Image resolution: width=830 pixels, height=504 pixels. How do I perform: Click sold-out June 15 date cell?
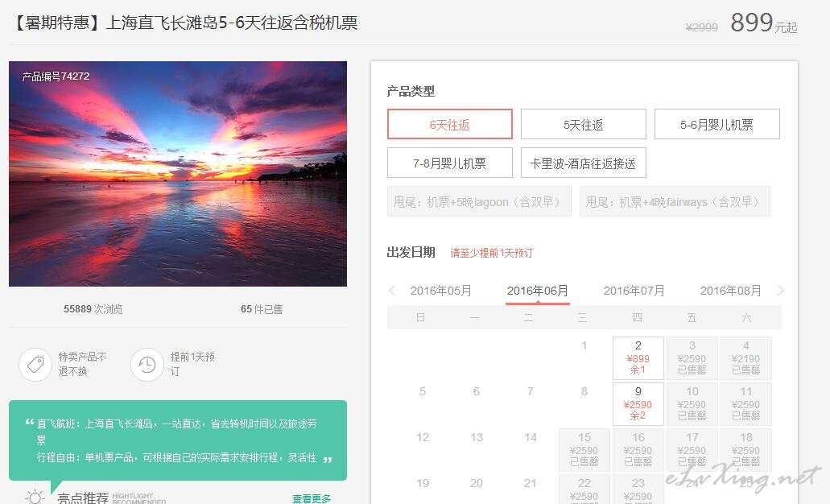584,450
